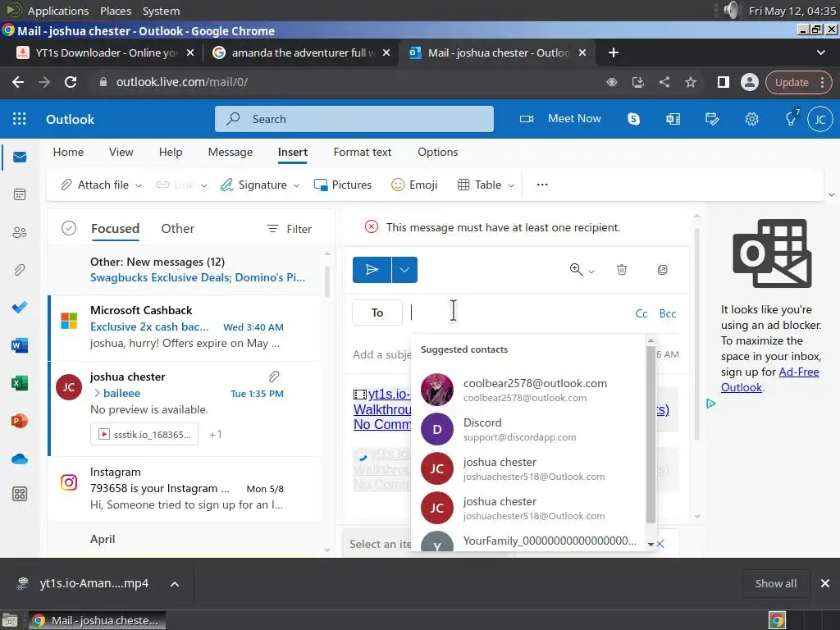Viewport: 840px width, 630px height.
Task: Add Bcc recipients field
Action: click(x=668, y=313)
